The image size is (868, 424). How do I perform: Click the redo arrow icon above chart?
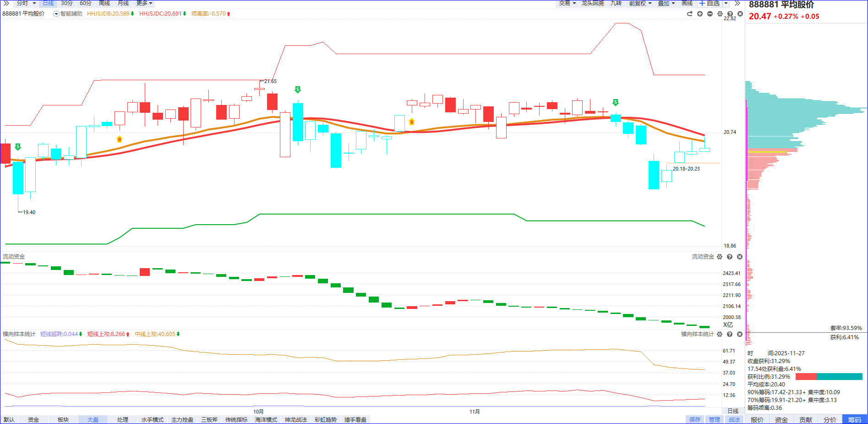point(690,14)
